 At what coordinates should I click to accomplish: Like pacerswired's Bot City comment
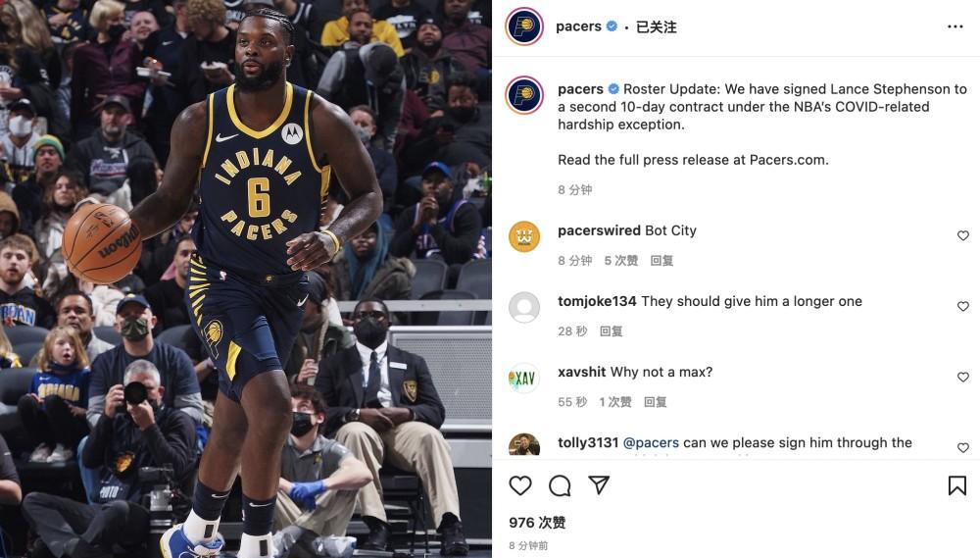tap(963, 235)
